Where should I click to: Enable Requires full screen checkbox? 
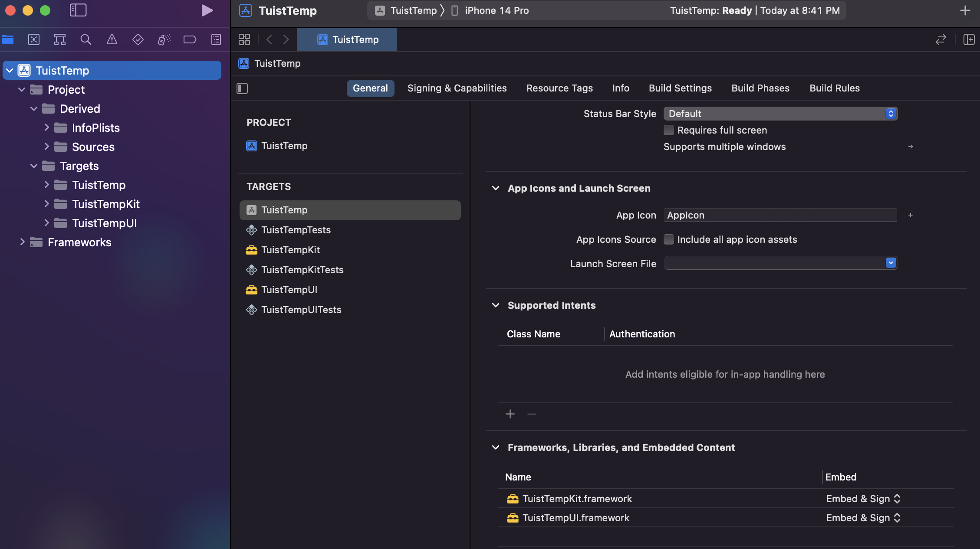[669, 130]
